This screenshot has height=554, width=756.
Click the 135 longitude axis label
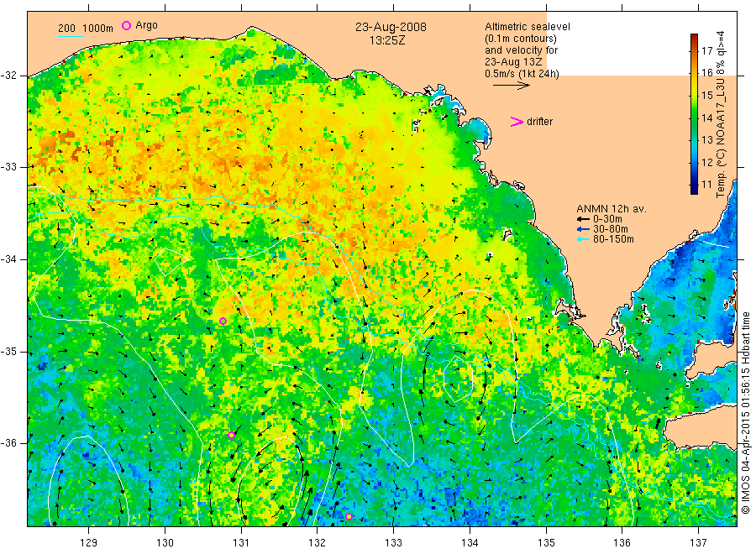(546, 543)
